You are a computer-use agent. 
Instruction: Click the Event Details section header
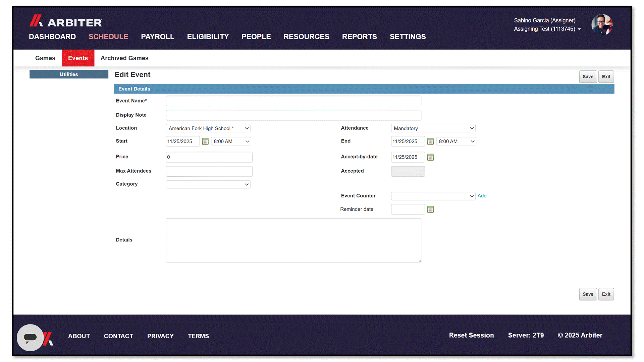click(364, 89)
